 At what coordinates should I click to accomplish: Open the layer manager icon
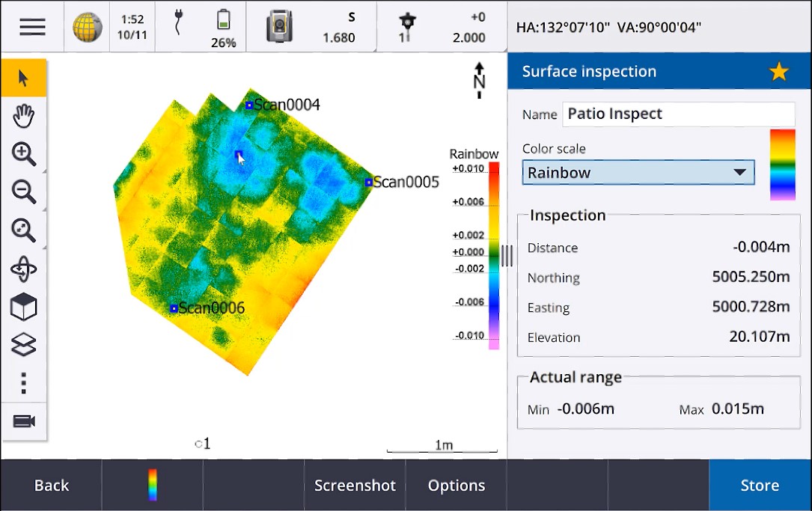[23, 345]
